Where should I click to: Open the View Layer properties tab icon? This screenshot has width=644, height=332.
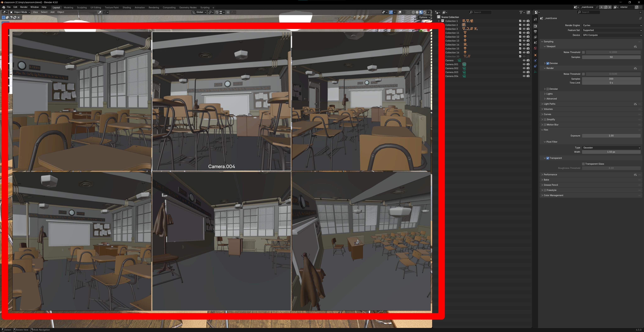click(x=535, y=37)
